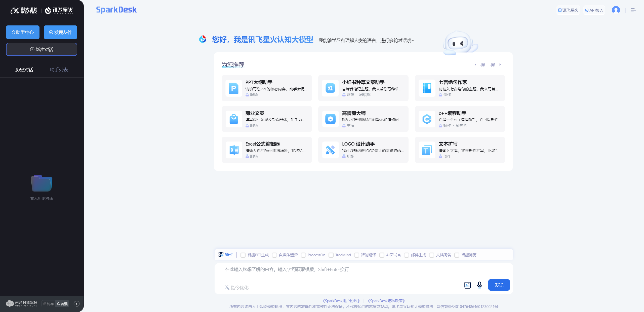Image resolution: width=644 pixels, height=312 pixels.
Task: Click the 文本扩写 title text
Action: pyautogui.click(x=448, y=144)
